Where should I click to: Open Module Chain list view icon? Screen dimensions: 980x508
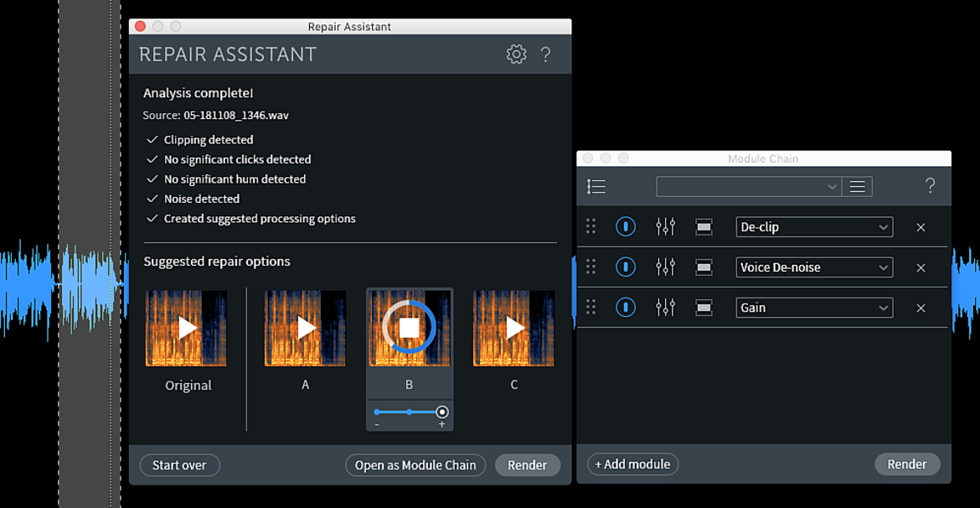pos(596,186)
